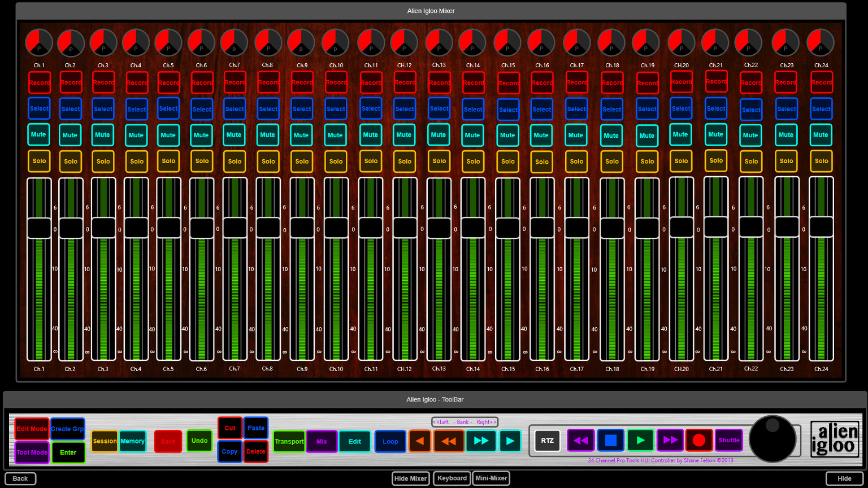Click the RTZ button
The width and height of the screenshot is (868, 488).
tap(547, 441)
